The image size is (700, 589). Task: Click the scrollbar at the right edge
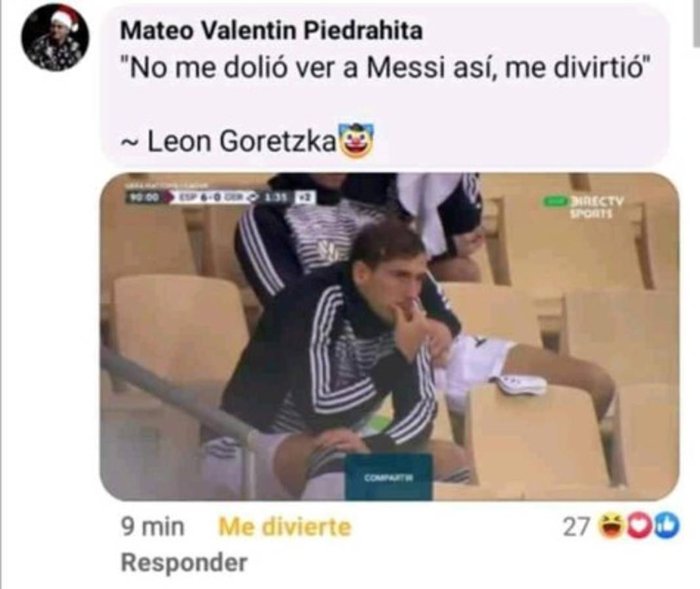pyautogui.click(x=695, y=23)
